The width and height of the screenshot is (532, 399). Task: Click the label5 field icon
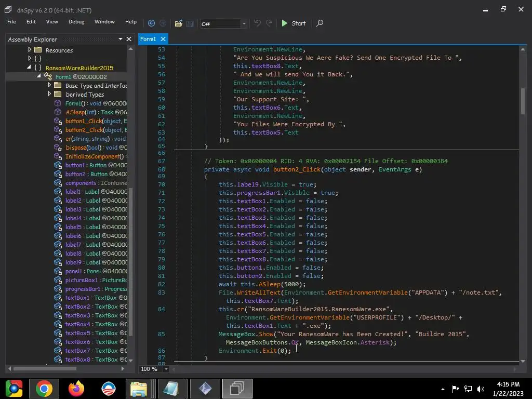58,227
